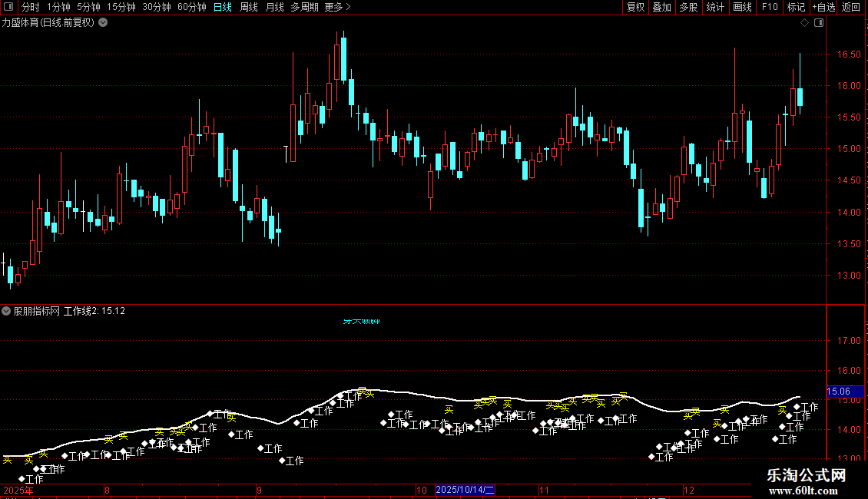Click the 复权 button
This screenshot has height=499, width=868.
coord(635,7)
